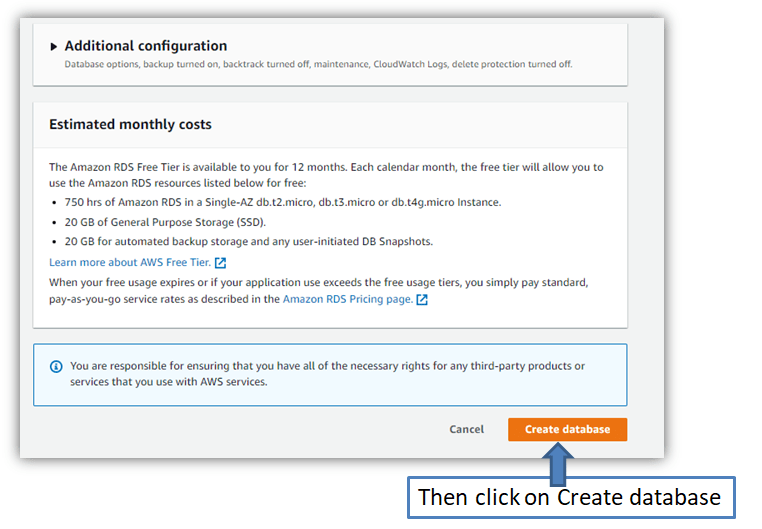The image size is (762, 529).
Task: Click the external link icon after Pricing page
Action: [422, 300]
